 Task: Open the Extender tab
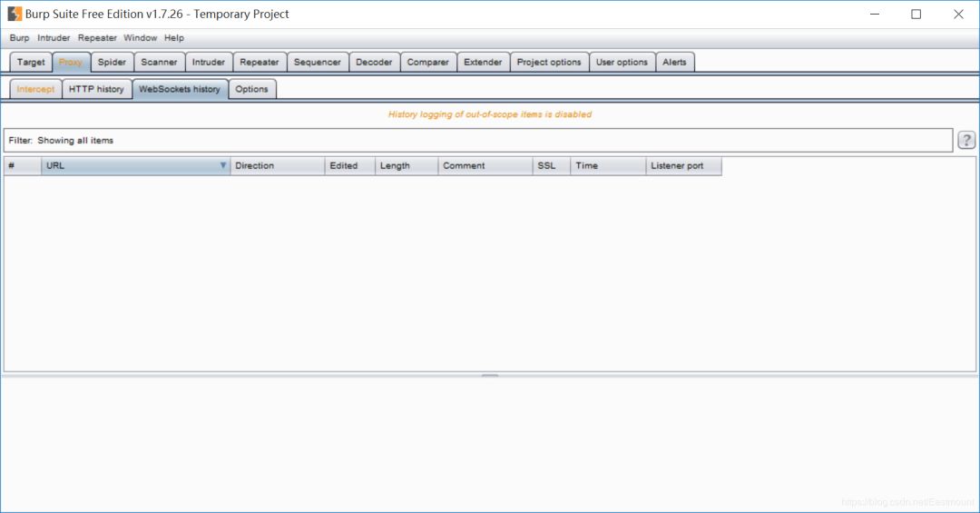point(483,62)
